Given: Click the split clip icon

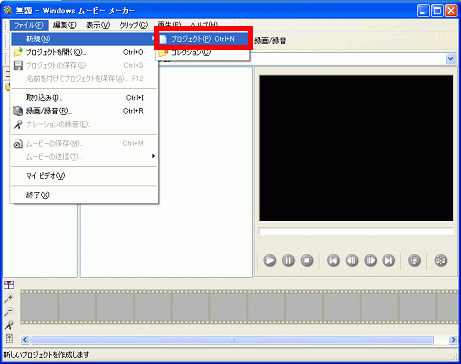Looking at the screenshot, I should point(440,260).
